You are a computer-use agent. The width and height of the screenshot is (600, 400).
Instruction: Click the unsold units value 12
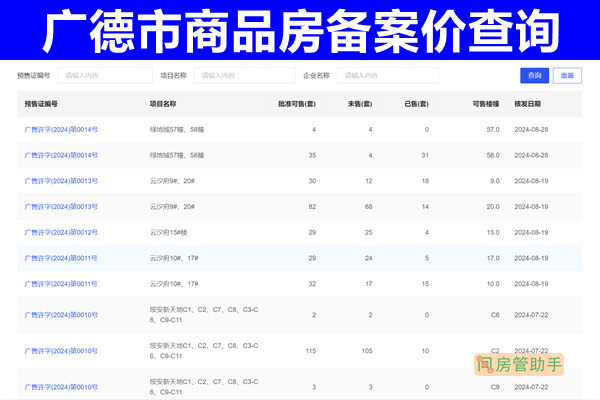coord(368,181)
